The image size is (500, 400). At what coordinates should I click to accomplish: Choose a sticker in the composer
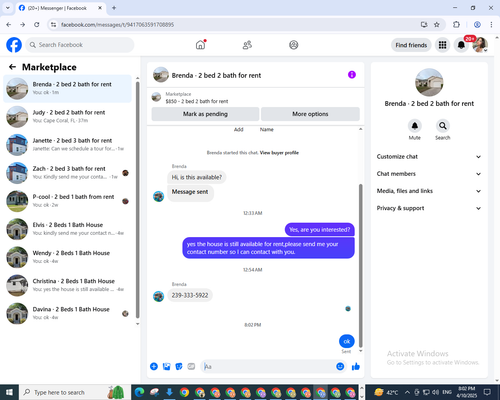coord(179,367)
